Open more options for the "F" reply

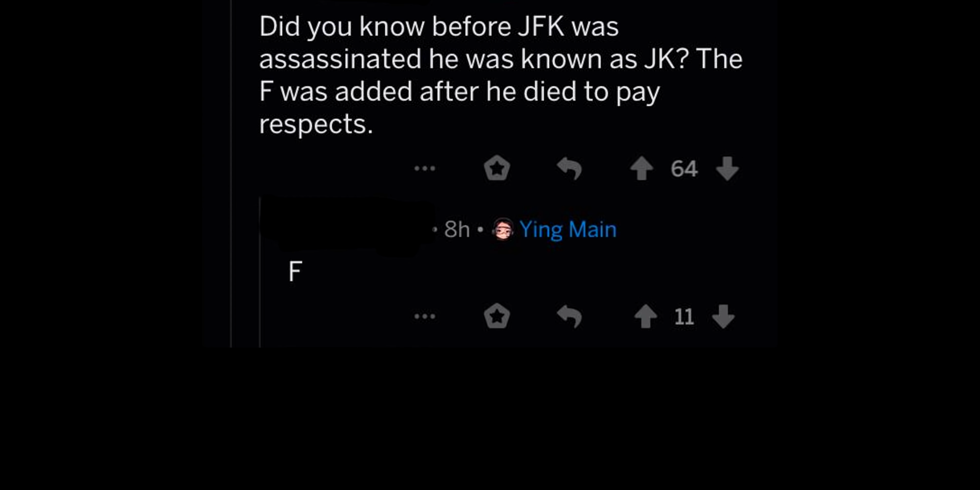tap(425, 316)
